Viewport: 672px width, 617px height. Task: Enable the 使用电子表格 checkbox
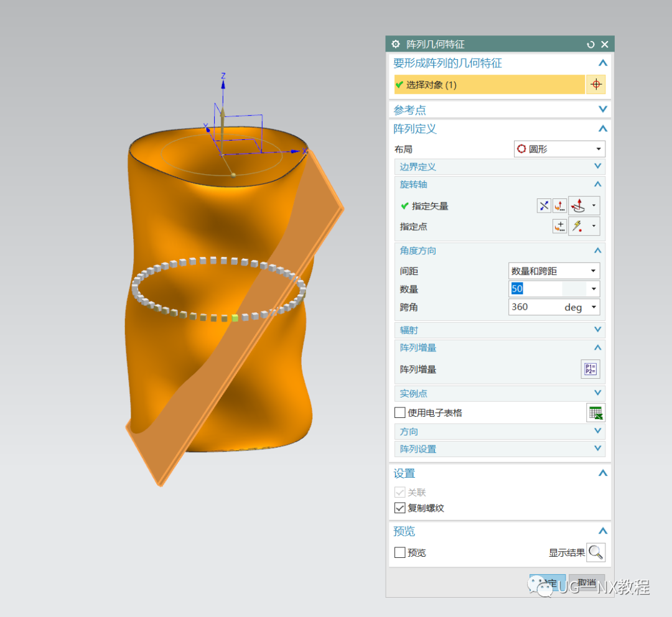pos(400,412)
